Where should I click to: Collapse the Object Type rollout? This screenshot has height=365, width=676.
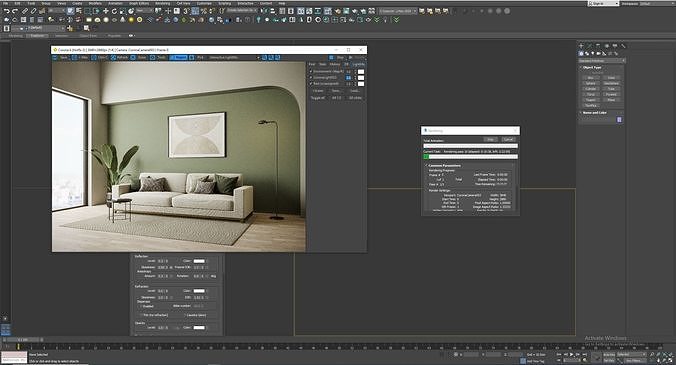592,68
